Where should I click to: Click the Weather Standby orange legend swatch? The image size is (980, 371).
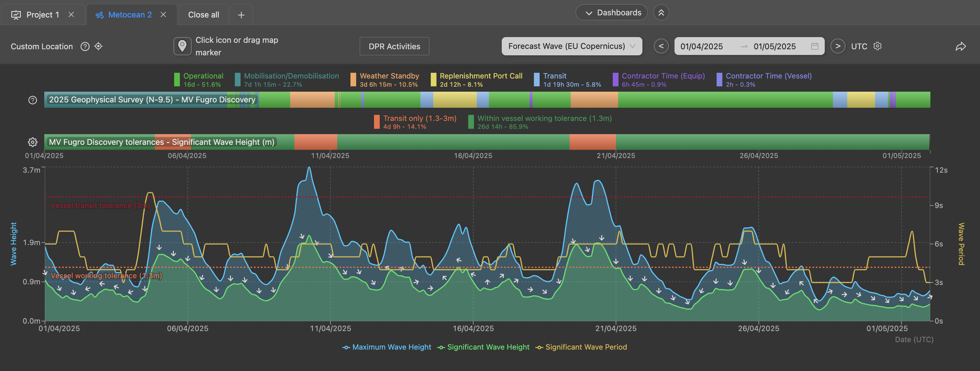point(353,80)
